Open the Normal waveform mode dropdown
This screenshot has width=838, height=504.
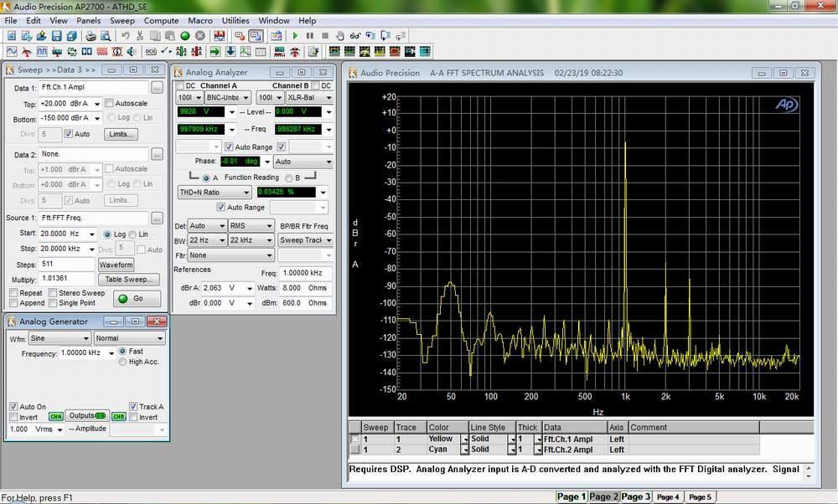tap(129, 338)
